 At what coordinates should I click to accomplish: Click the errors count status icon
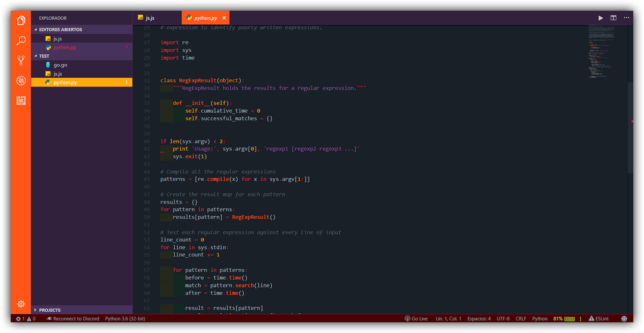[x=20, y=319]
